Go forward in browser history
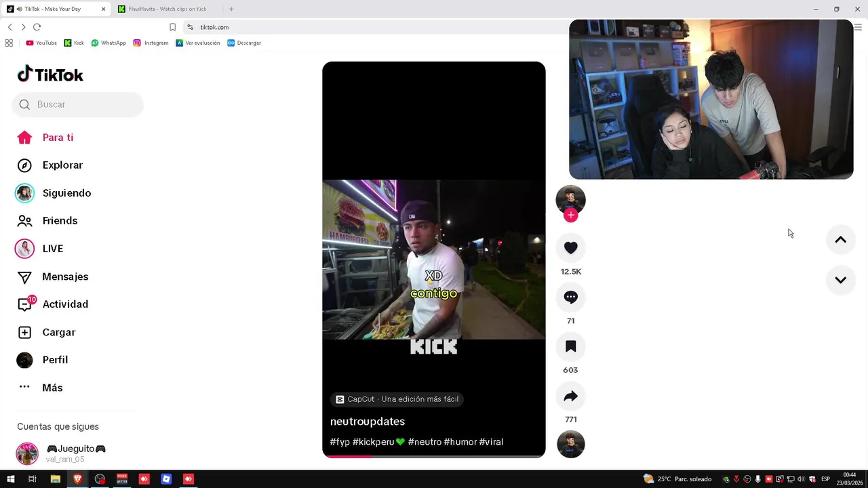The height and width of the screenshot is (488, 868). click(23, 27)
